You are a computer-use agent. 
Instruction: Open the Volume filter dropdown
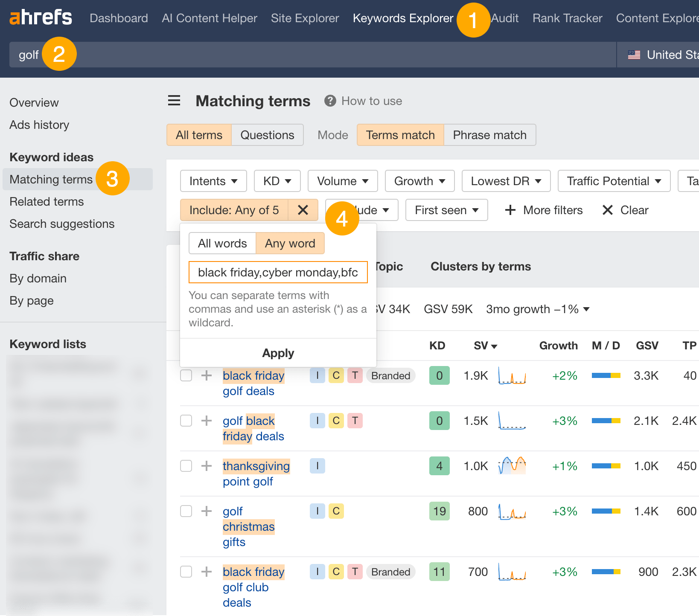pos(343,181)
